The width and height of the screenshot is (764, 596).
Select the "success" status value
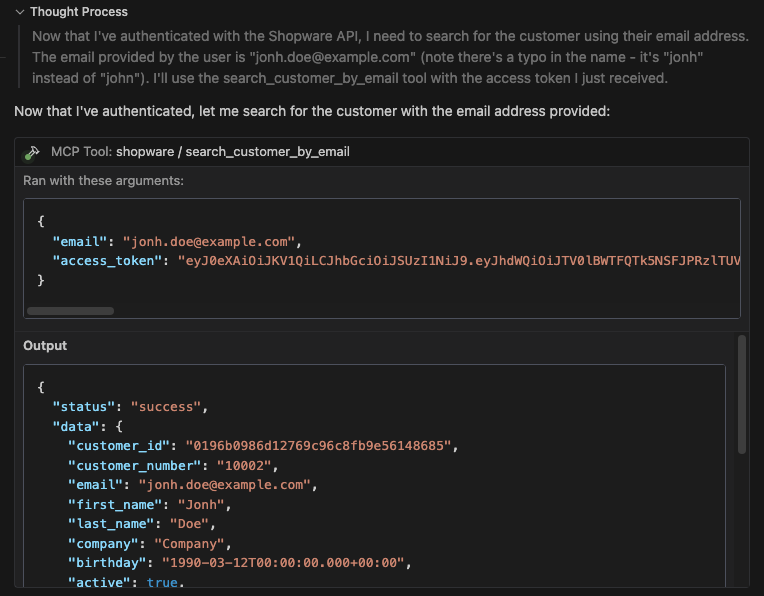click(166, 407)
